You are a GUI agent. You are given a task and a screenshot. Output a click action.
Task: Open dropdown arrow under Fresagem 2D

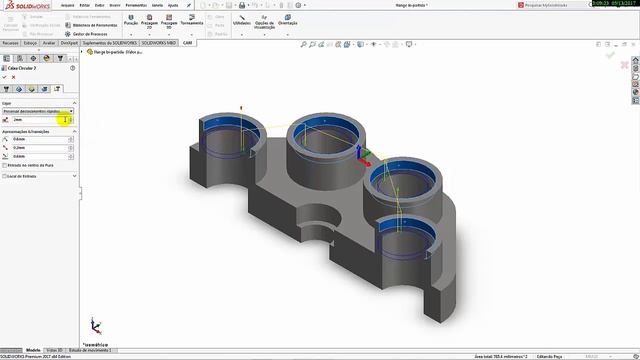tap(149, 35)
